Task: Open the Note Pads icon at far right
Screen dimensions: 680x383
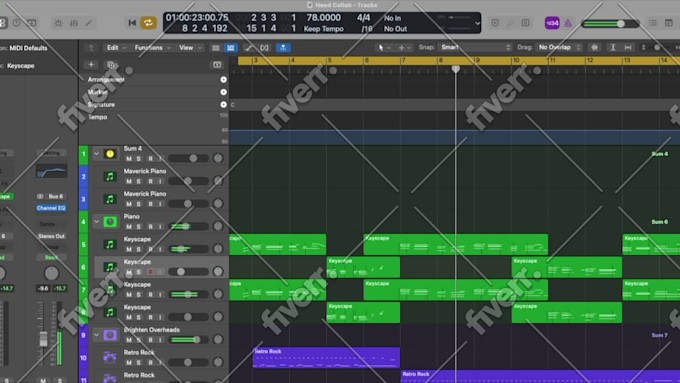Action: (x=669, y=23)
